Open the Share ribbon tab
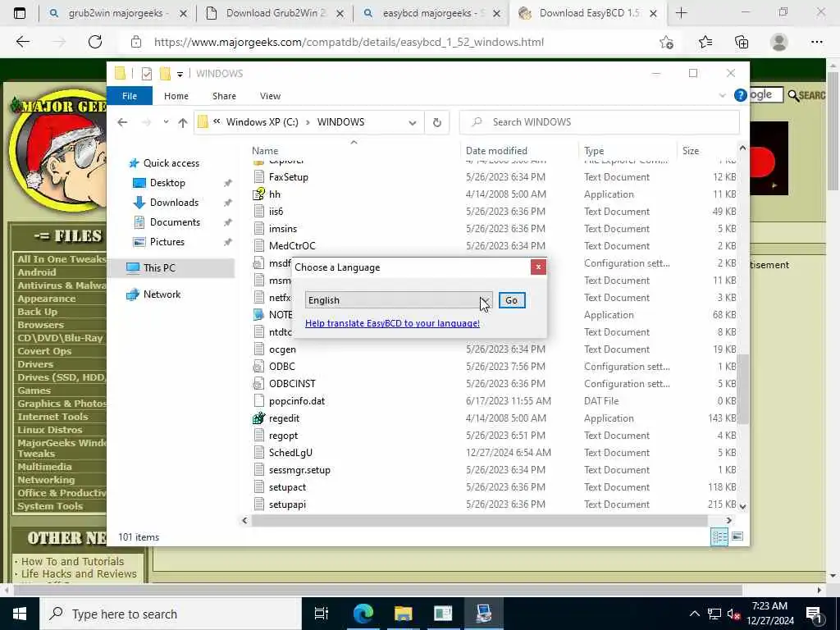This screenshot has width=840, height=630. tap(224, 96)
